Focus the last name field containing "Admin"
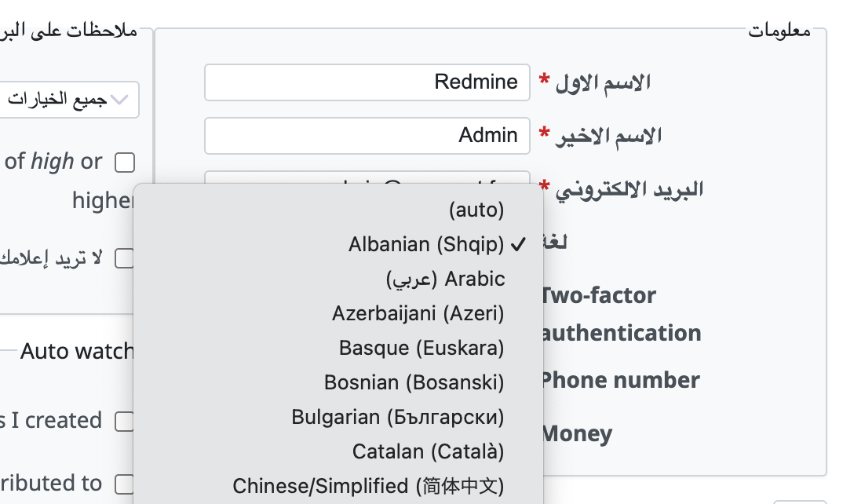Screen dimensions: 843x504 (x=367, y=136)
